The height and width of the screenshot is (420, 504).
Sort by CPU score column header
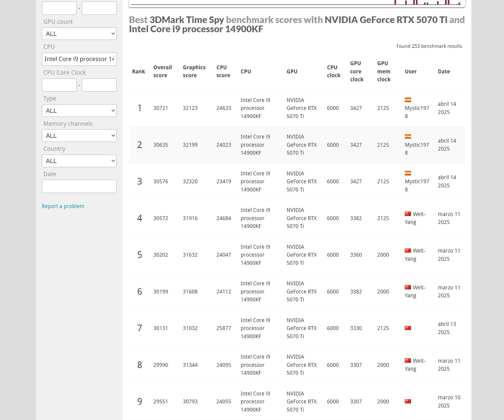(x=223, y=71)
